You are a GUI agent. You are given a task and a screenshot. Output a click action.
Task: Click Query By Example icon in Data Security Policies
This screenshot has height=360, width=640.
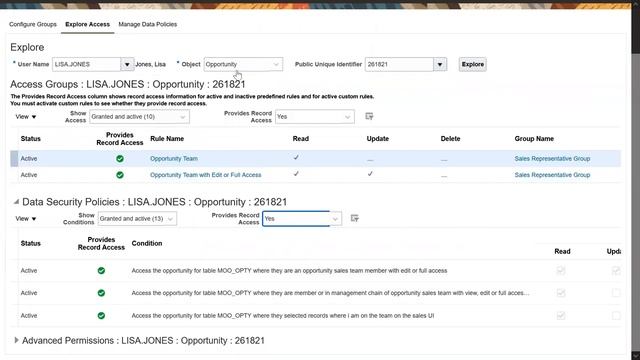(355, 218)
